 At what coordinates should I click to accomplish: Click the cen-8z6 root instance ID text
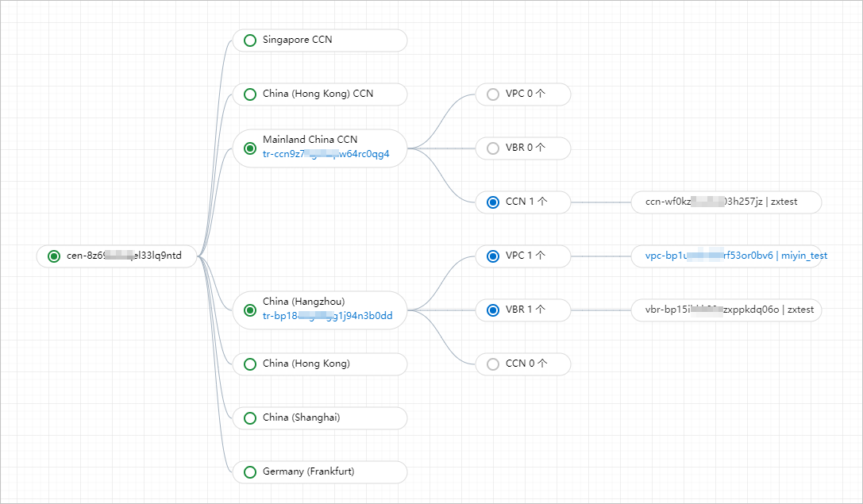point(124,256)
